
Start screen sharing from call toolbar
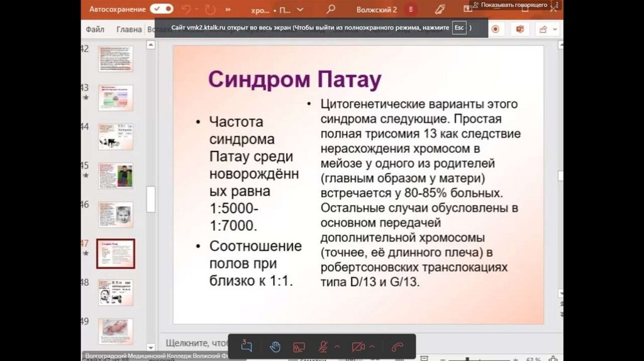299,347
